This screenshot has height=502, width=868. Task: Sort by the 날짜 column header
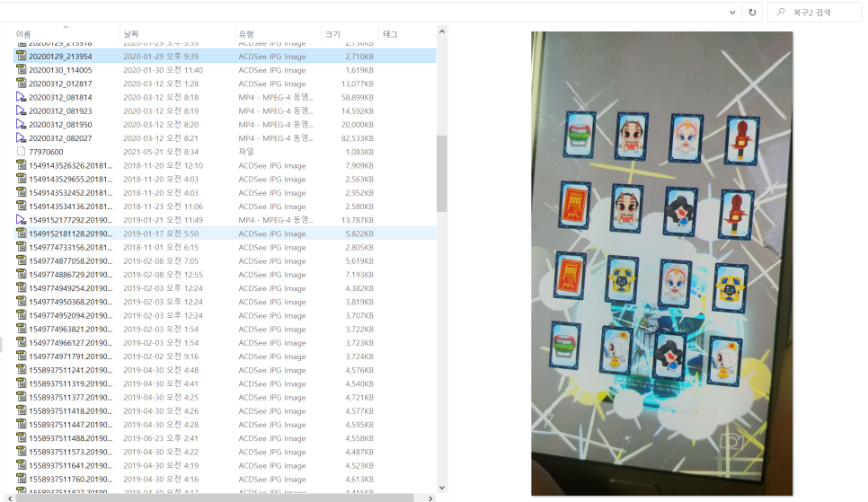coord(131,34)
